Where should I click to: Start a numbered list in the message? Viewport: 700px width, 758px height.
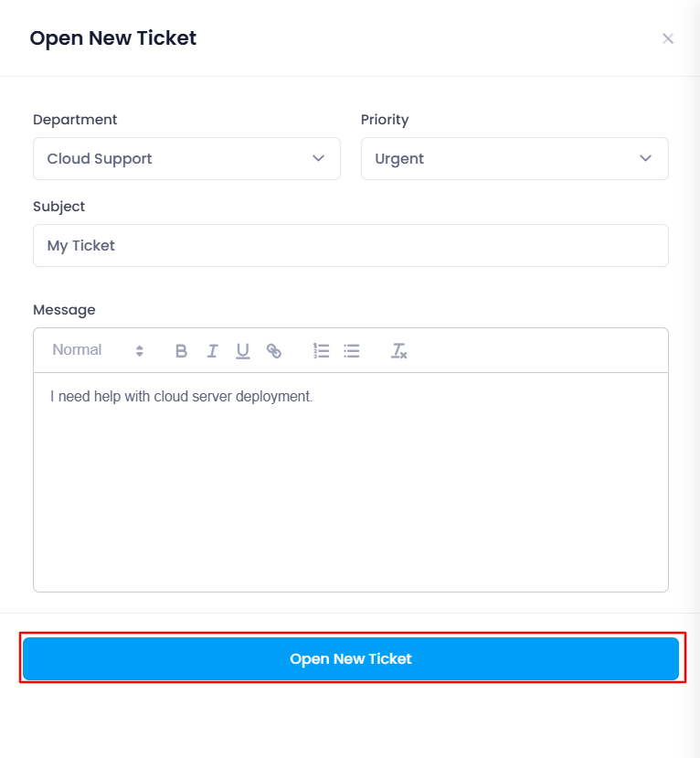click(x=322, y=350)
